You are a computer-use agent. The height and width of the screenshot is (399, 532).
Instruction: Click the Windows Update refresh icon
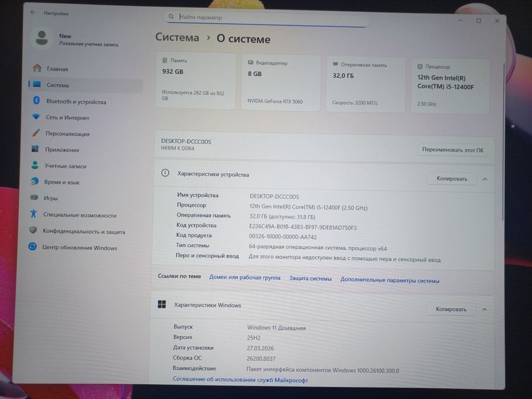(x=33, y=246)
